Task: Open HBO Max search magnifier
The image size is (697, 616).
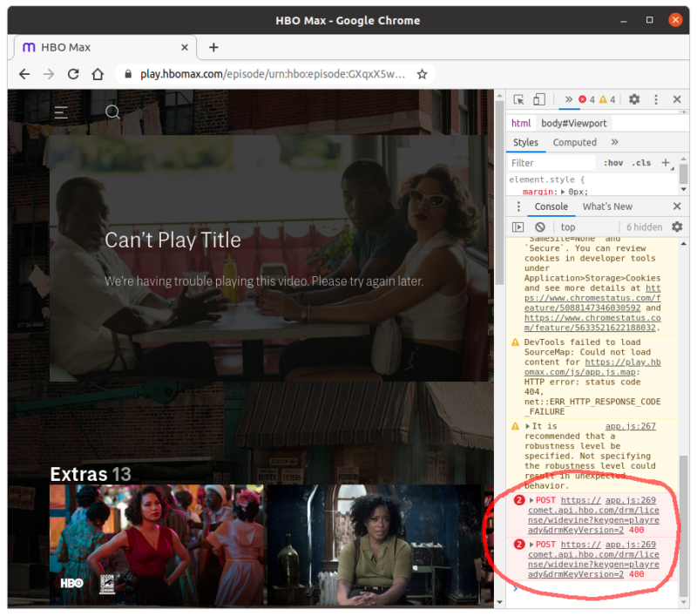Action: tap(112, 112)
